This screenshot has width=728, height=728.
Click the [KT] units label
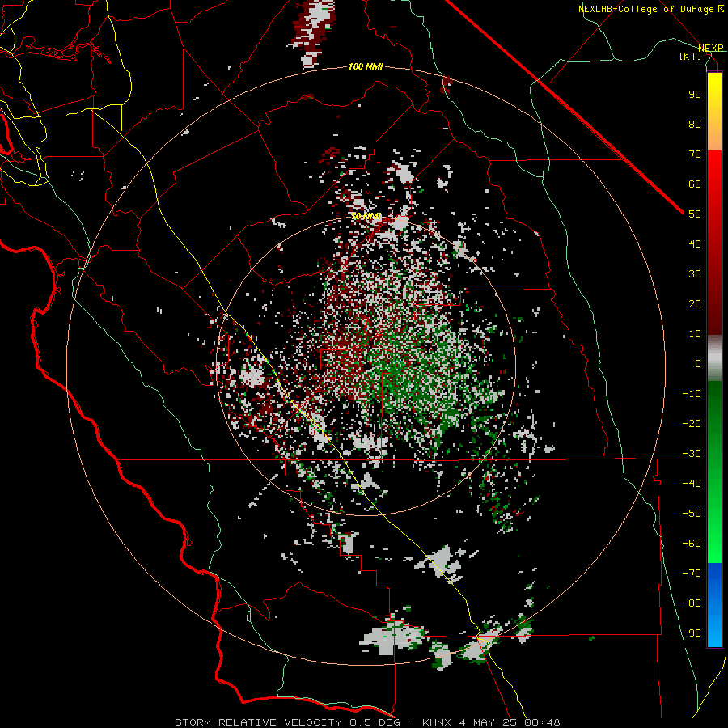point(691,56)
